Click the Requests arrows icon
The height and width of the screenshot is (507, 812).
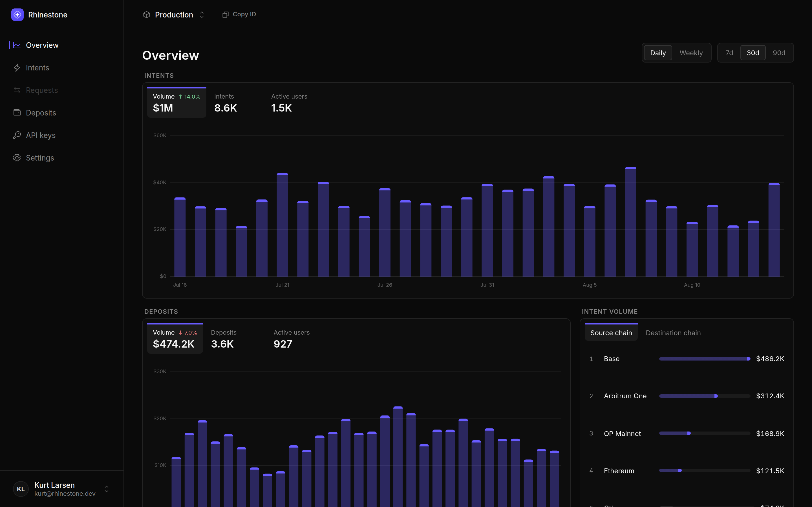pos(17,90)
